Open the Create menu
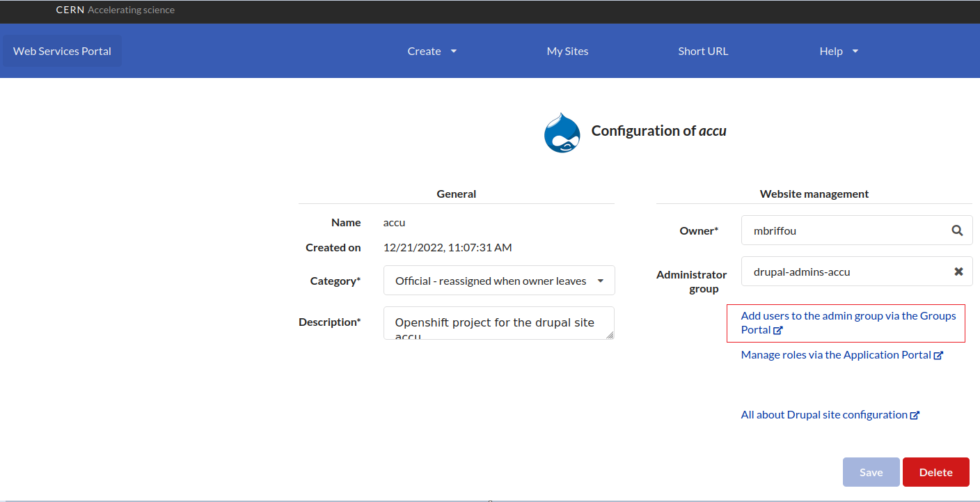The image size is (980, 502). [x=432, y=51]
